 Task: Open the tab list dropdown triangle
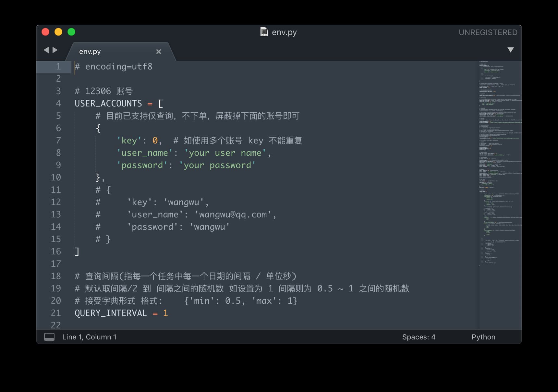(x=511, y=50)
